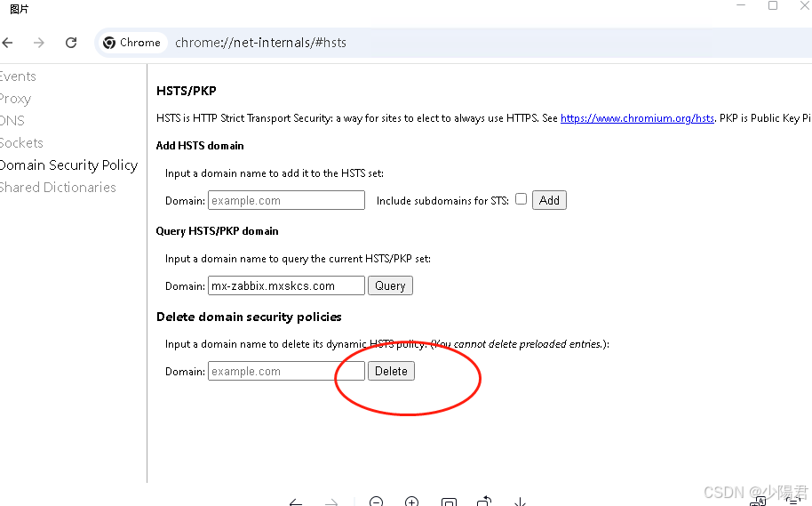This screenshot has width=812, height=506.
Task: Zoom out with the viewer minus icon
Action: (376, 502)
